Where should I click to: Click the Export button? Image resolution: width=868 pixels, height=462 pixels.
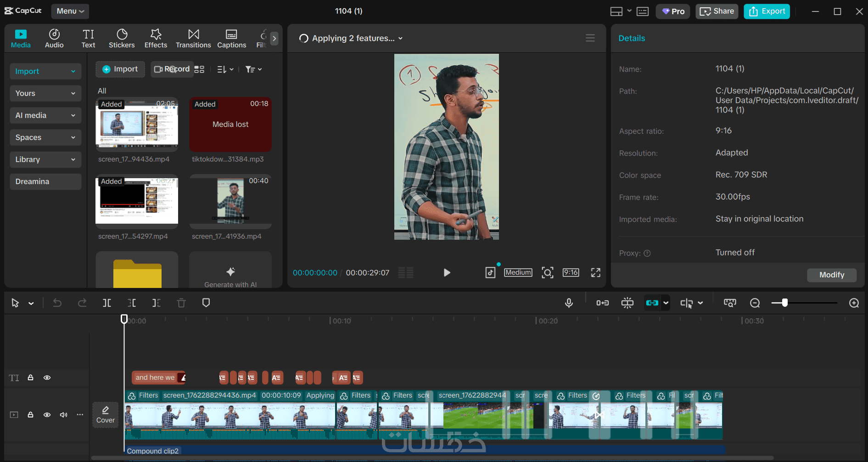click(x=767, y=11)
